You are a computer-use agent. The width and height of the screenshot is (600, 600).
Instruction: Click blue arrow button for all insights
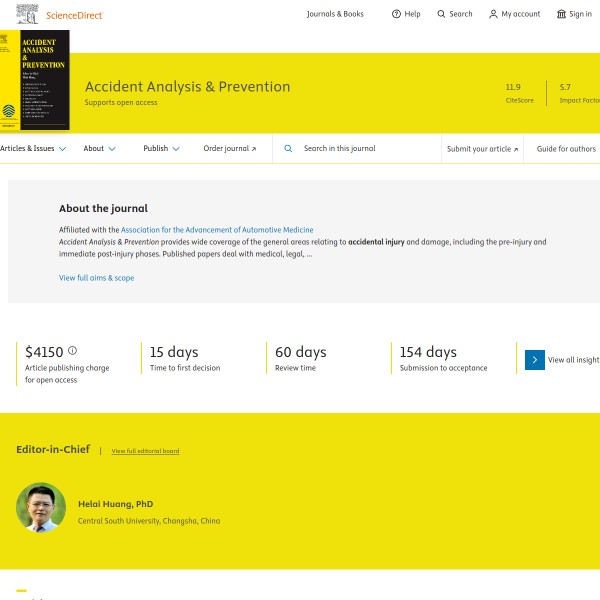pos(535,360)
